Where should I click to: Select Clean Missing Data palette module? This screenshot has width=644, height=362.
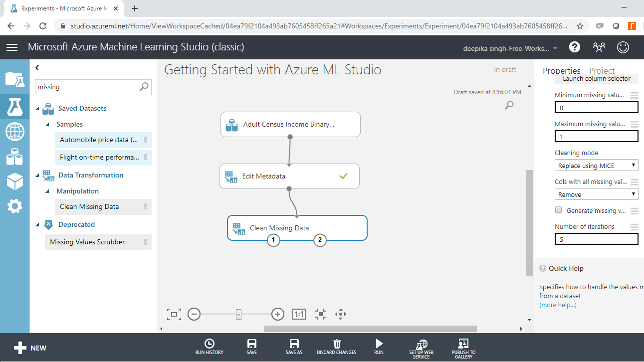pyautogui.click(x=103, y=207)
